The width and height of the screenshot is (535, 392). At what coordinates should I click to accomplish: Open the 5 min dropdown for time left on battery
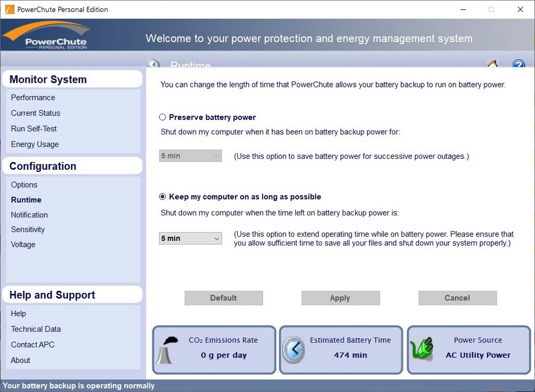[190, 238]
